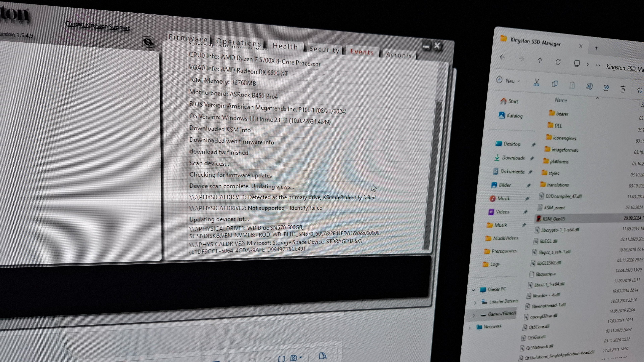
Task: Click the Cut scissors icon in Explorer
Action: (x=536, y=83)
